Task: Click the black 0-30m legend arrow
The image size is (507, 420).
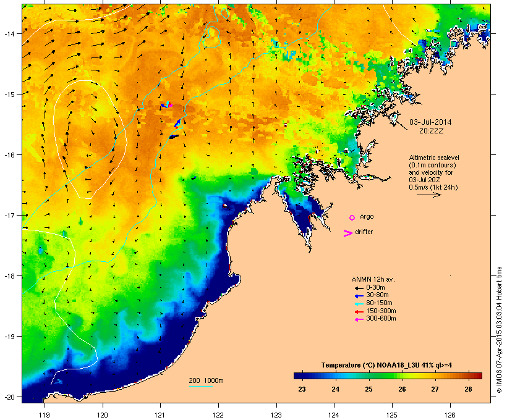Action: coord(359,288)
